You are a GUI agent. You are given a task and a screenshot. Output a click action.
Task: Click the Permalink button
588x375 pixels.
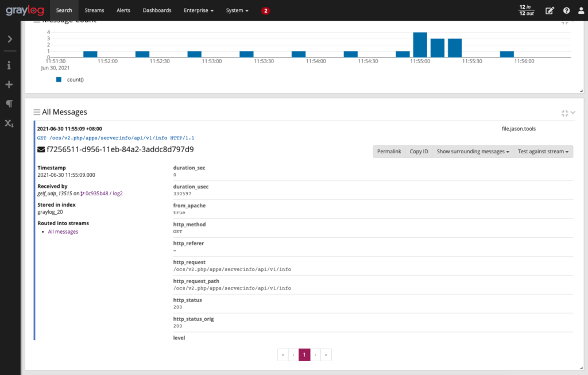389,152
